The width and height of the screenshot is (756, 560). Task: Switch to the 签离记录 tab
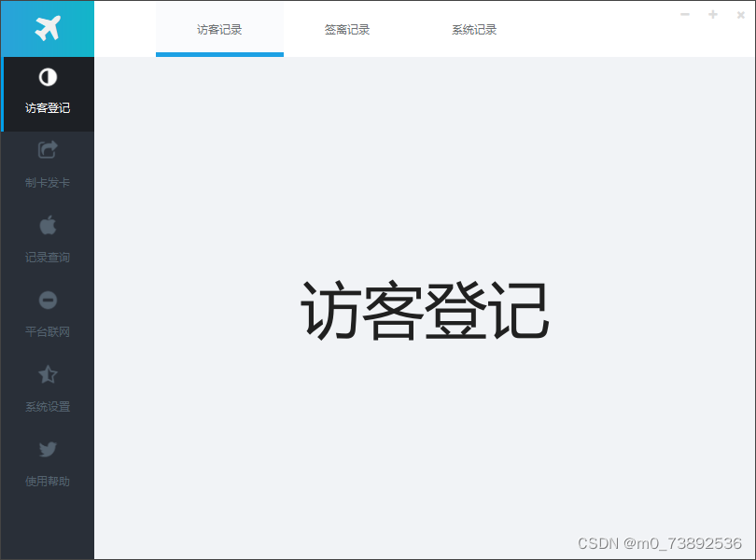346,29
